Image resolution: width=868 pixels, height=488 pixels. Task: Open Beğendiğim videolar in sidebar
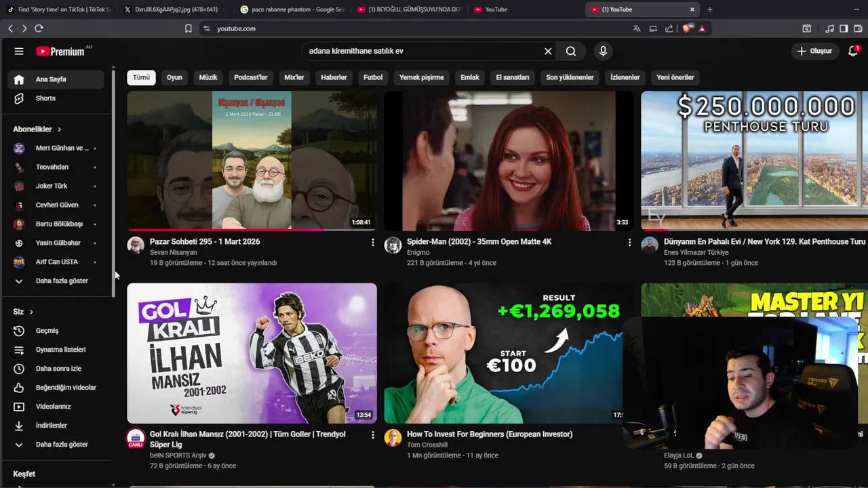point(56,388)
